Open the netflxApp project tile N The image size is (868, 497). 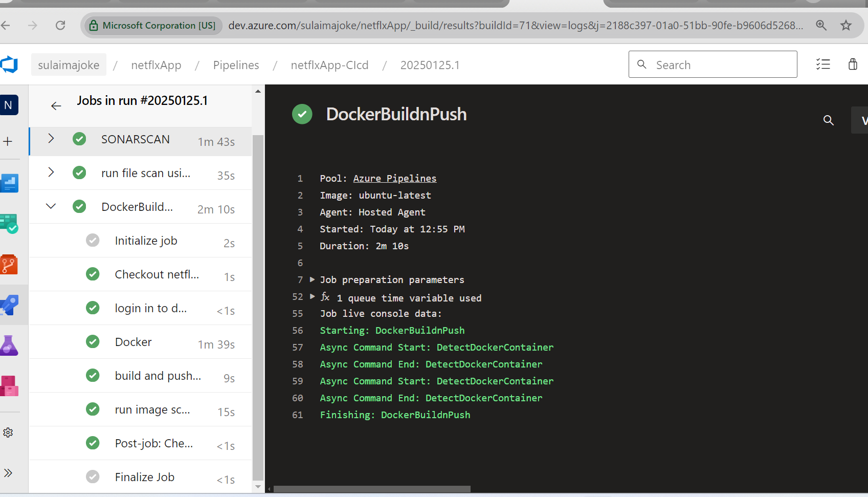click(x=9, y=105)
